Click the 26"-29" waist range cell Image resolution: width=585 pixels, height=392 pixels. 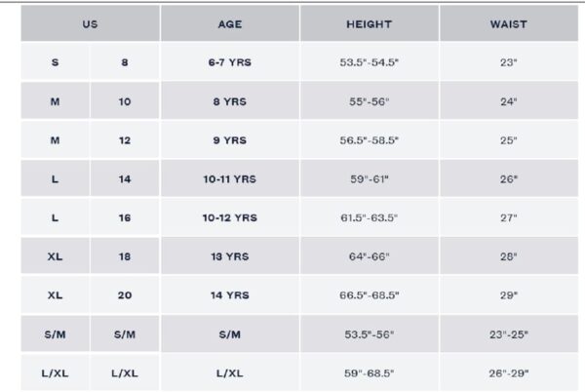click(508, 372)
